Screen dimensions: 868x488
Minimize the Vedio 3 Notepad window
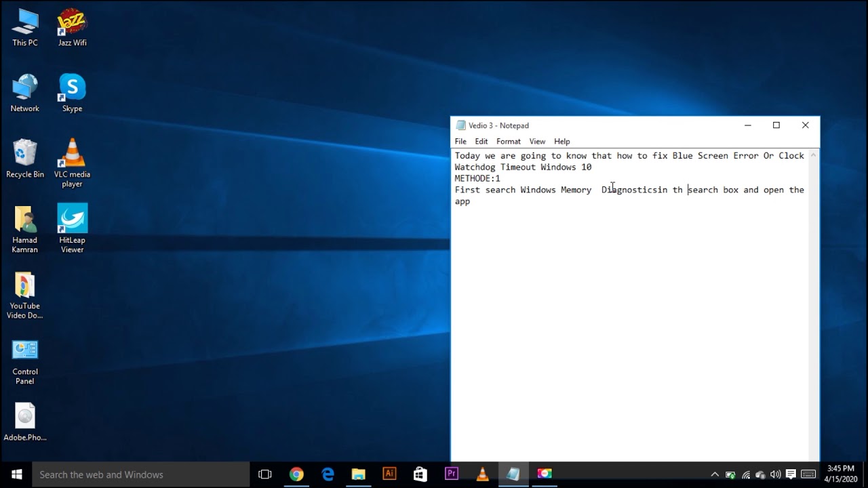click(747, 125)
